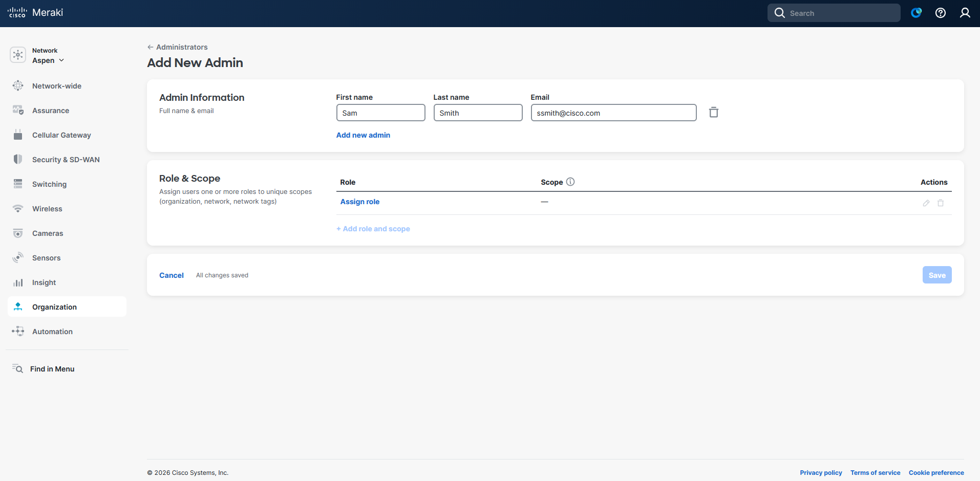
Task: Open the help question mark icon
Action: click(941, 13)
